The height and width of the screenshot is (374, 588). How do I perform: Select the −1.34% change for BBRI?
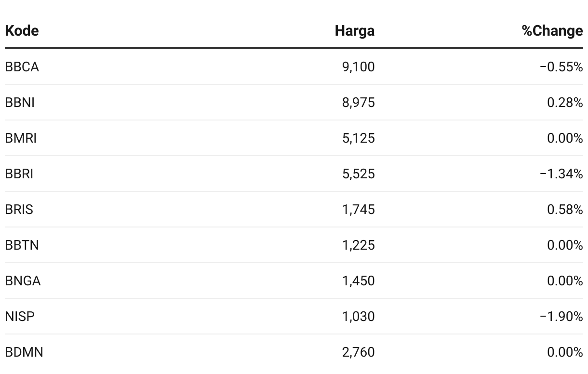(561, 174)
